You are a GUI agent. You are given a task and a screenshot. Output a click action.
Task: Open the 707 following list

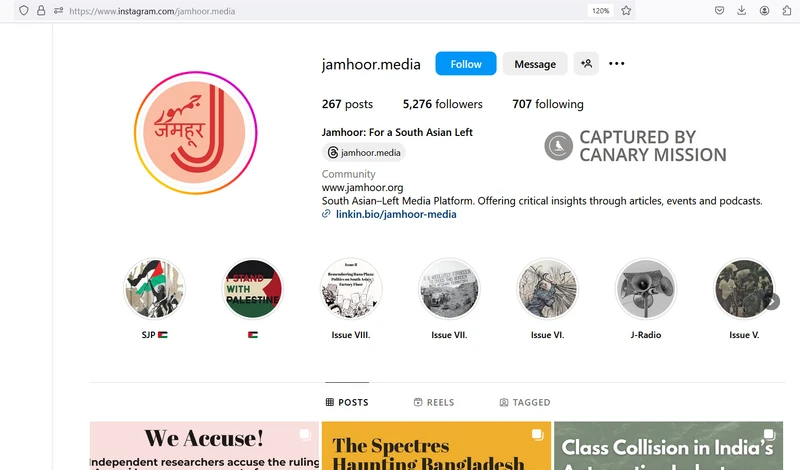coord(548,104)
